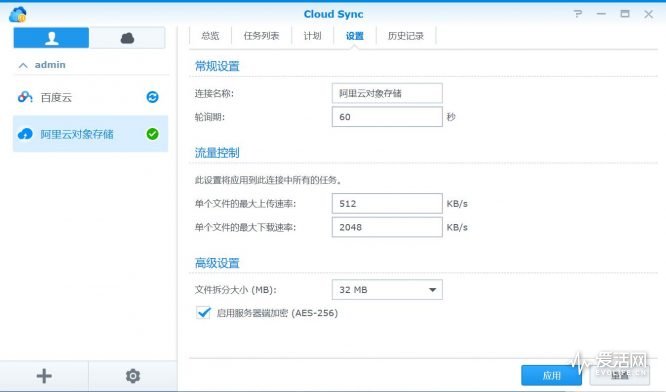
Task: Toggle server-side encryption AES-256 checkbox
Action: click(x=203, y=313)
